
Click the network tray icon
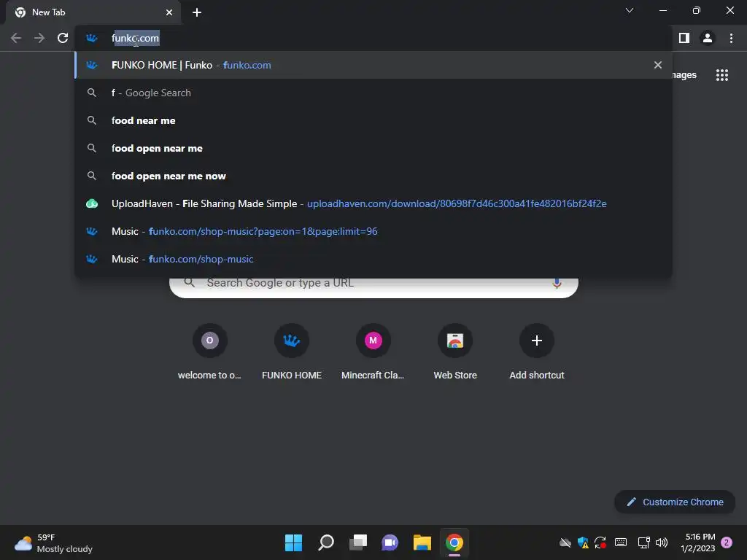click(x=643, y=542)
